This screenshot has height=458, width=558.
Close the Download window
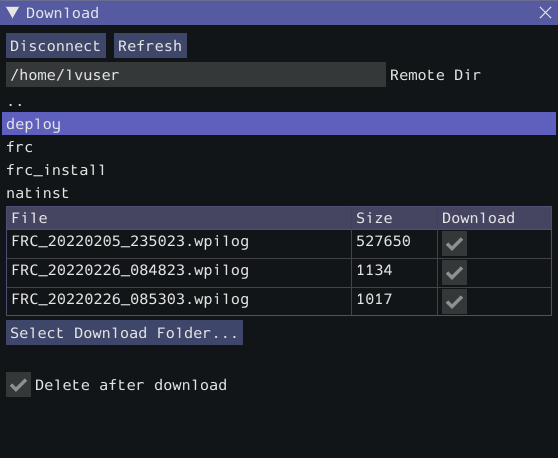[545, 13]
